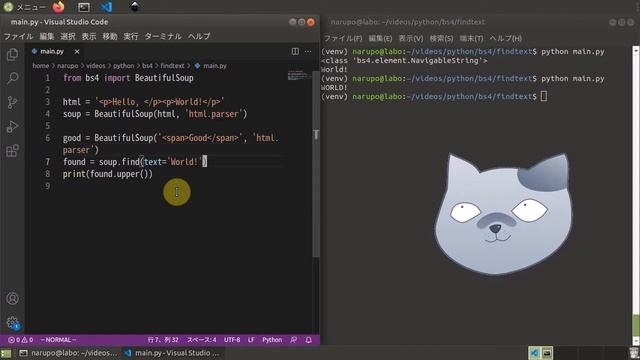Open the 実行 menu in VS Code
The image size is (640, 360).
pyautogui.click(x=131, y=36)
